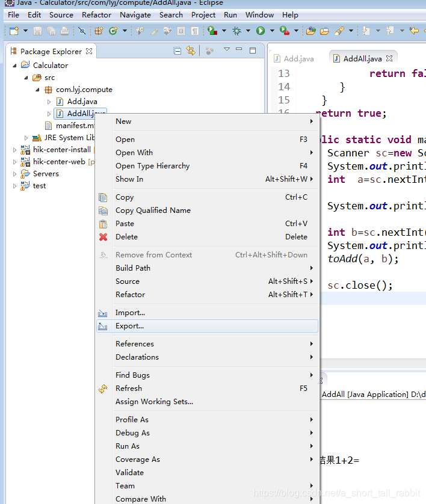Open the New Java Class dropdown arrow

125,31
